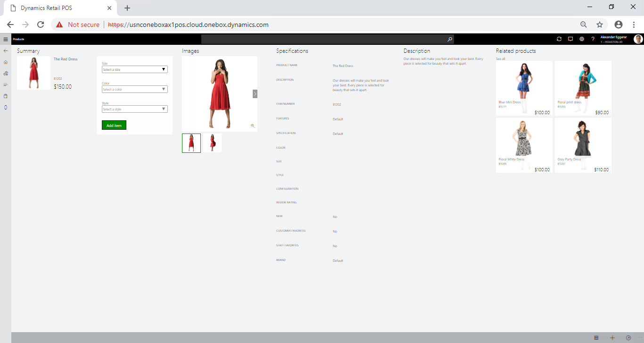Click the Add item button
This screenshot has width=644, height=343.
(x=114, y=125)
